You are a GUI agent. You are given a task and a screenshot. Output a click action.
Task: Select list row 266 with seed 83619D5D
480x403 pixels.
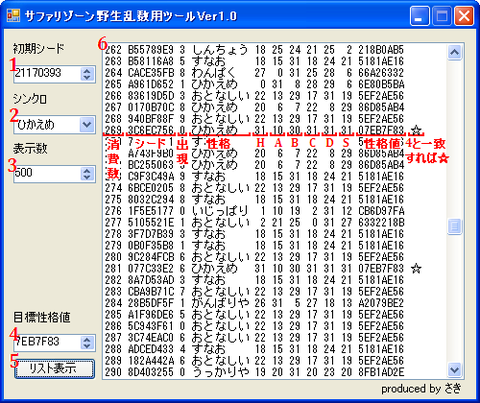[x=254, y=96]
